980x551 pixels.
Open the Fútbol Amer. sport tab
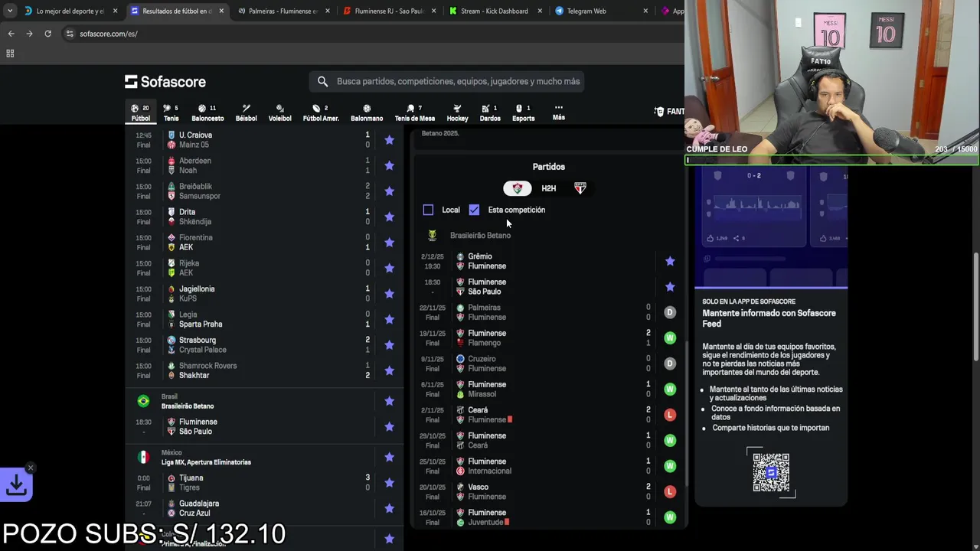point(321,113)
